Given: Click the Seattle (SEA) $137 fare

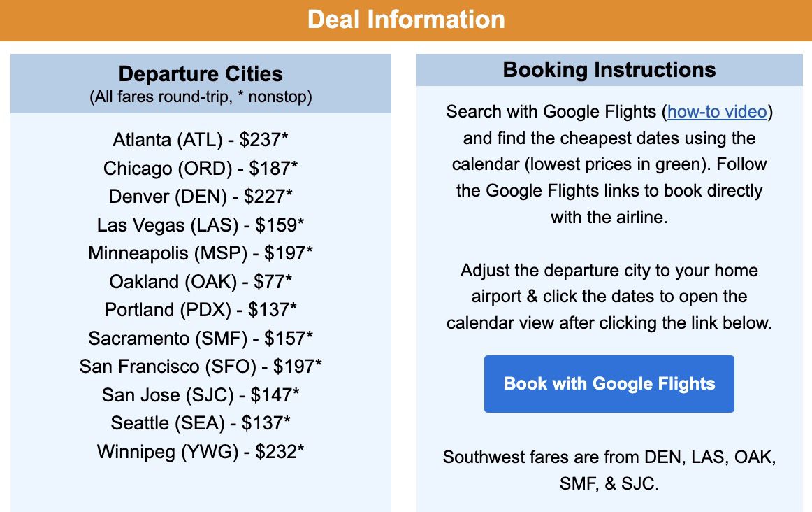Looking at the screenshot, I should pos(200,423).
